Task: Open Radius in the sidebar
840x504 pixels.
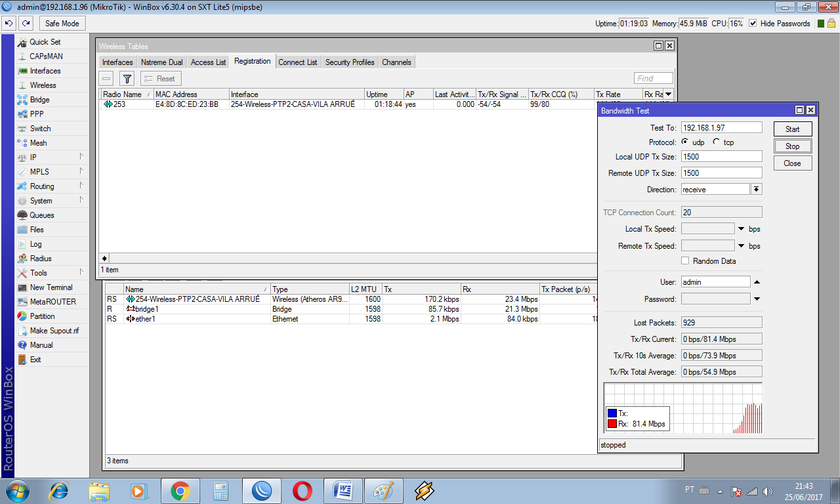Action: (41, 259)
